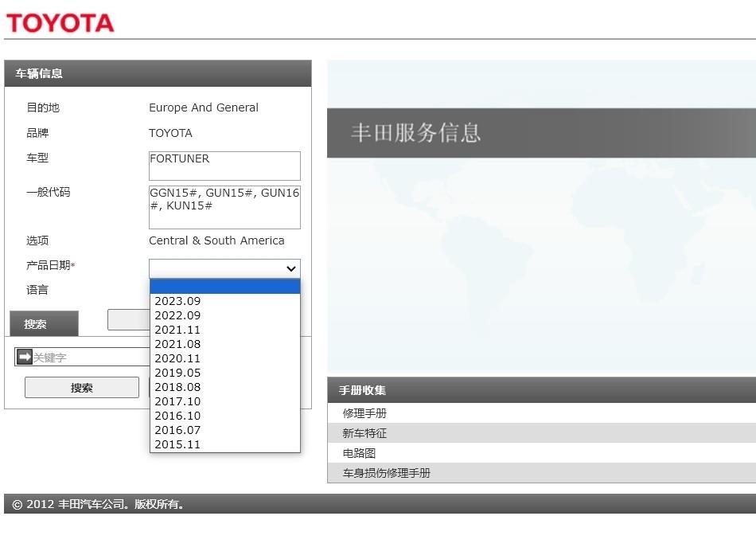Click the partially hidden button beside 搜索 tab
The width and height of the screenshot is (756, 559).
click(129, 320)
